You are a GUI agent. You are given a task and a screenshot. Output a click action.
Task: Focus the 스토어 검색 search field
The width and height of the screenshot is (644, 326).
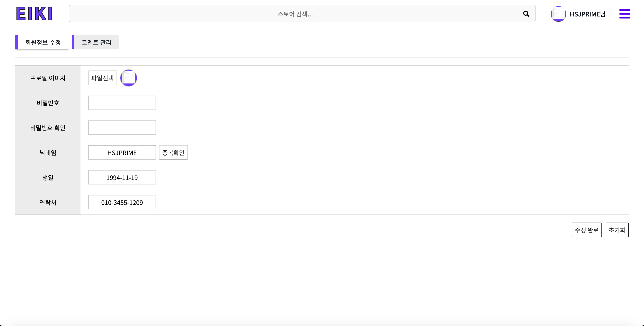tap(295, 14)
